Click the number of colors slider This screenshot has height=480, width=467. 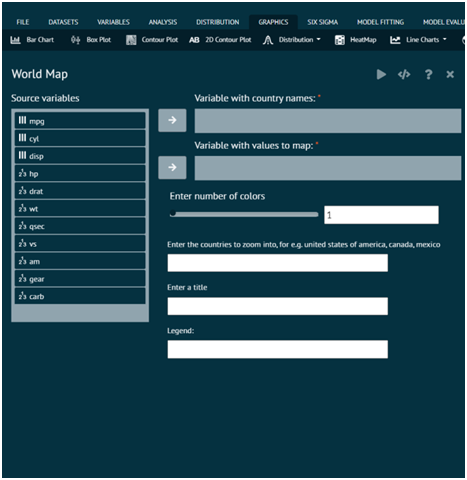click(x=244, y=214)
